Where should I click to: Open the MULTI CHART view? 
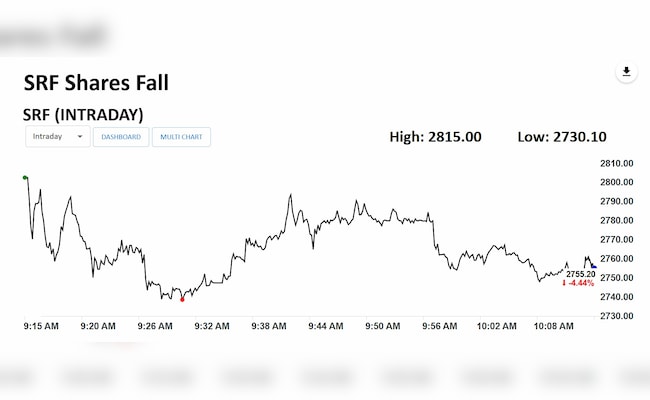[x=181, y=137]
